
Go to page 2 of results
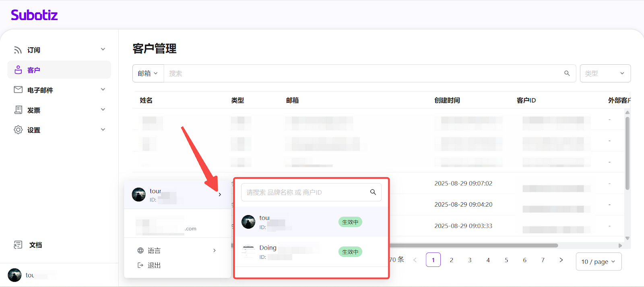452,260
